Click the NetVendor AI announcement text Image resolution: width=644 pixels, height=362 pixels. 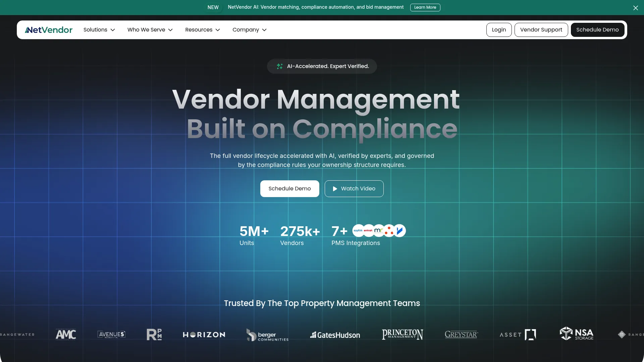pos(316,7)
